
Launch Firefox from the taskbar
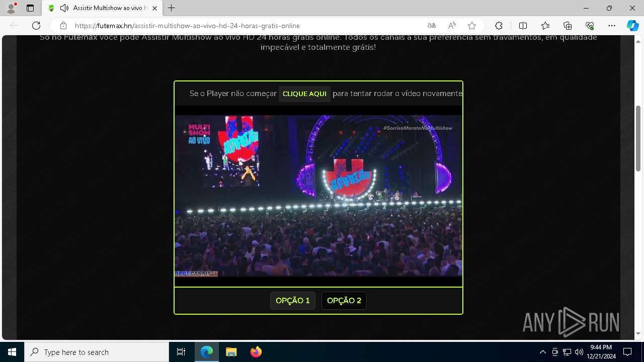click(x=256, y=352)
